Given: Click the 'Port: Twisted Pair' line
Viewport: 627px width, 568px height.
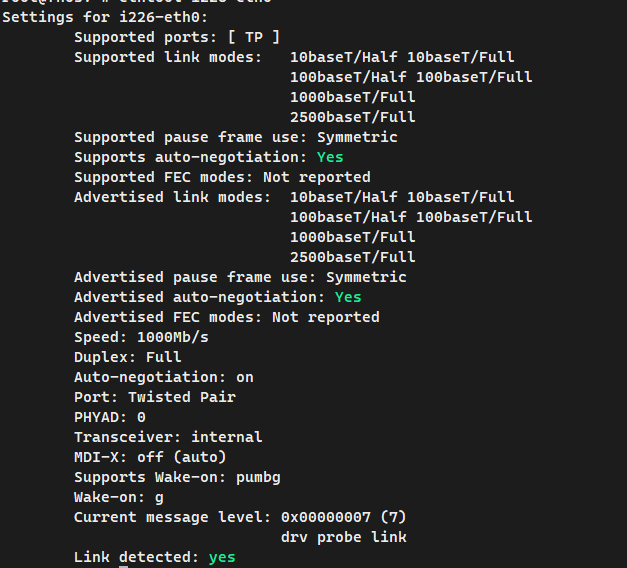Looking at the screenshot, I should [x=155, y=397].
